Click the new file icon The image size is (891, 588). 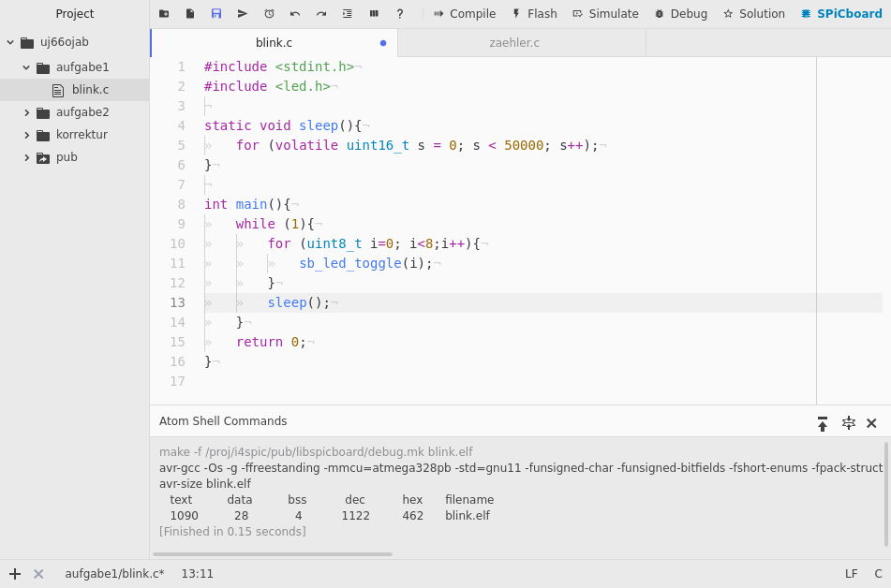click(x=190, y=14)
